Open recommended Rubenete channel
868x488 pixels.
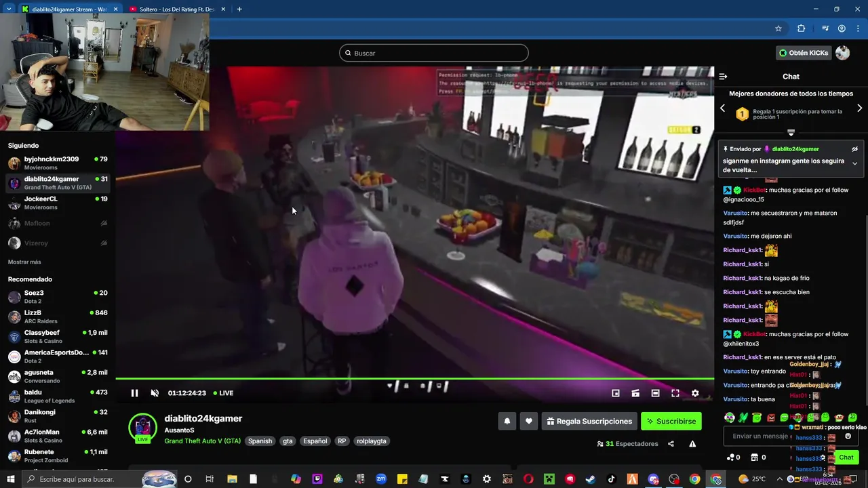[x=58, y=455]
